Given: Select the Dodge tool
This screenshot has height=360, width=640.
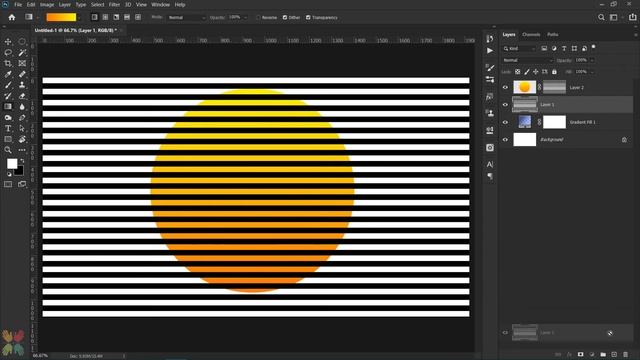Looking at the screenshot, I should coord(8,118).
